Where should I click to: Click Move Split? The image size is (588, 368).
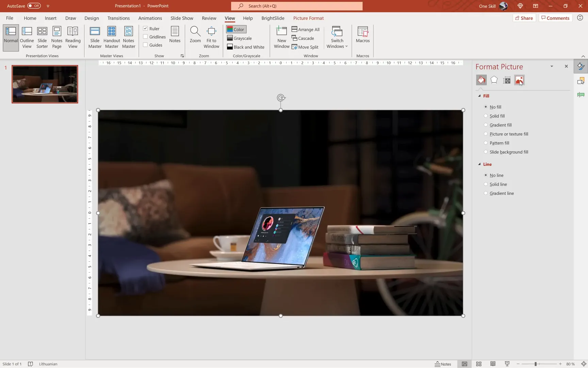[x=305, y=47]
